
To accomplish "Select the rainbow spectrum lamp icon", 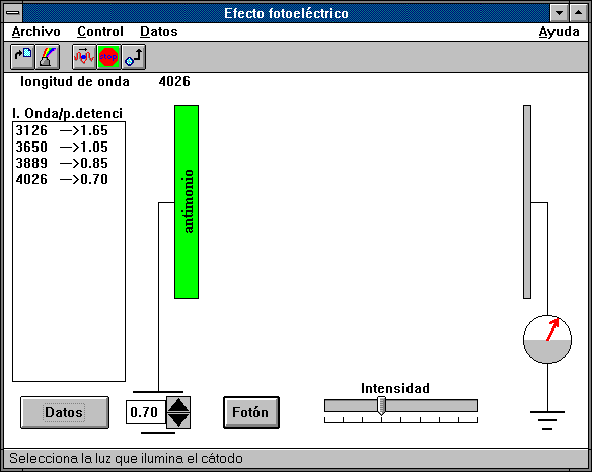I will [47, 57].
